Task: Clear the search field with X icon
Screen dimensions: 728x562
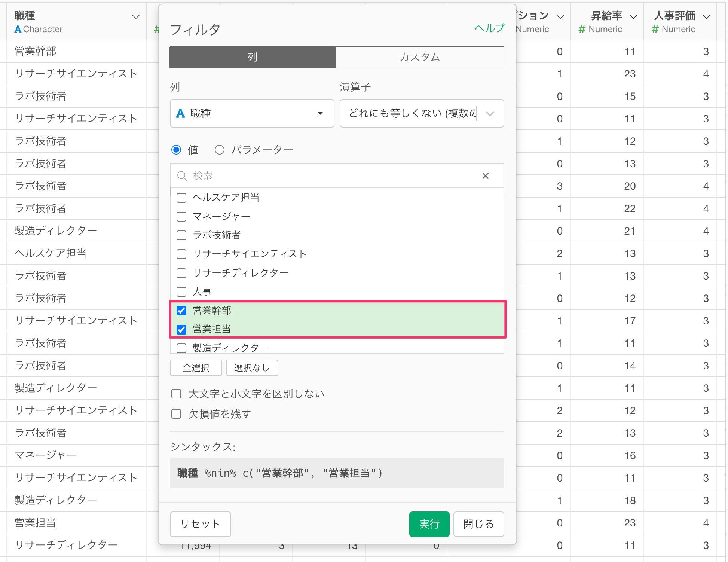Action: 485,176
